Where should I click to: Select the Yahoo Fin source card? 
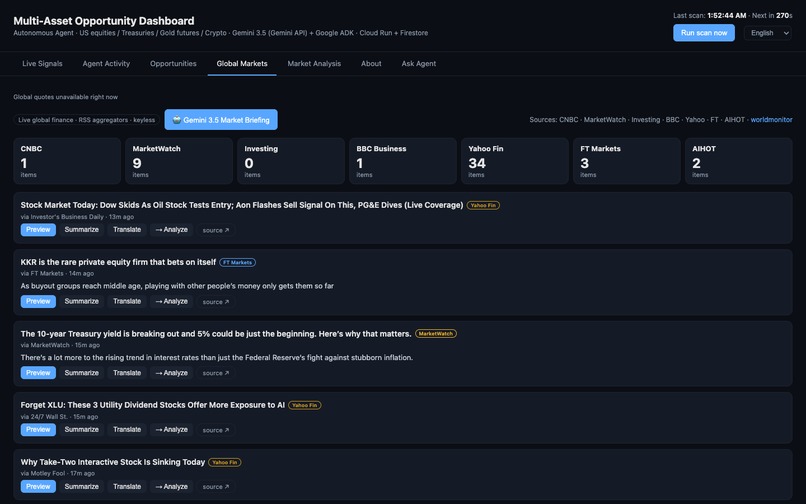click(x=515, y=161)
